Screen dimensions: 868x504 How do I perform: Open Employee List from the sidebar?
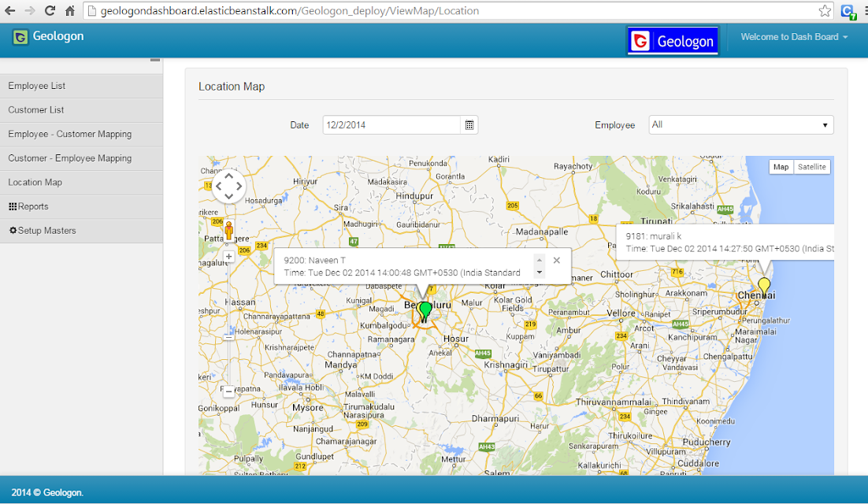point(81,86)
